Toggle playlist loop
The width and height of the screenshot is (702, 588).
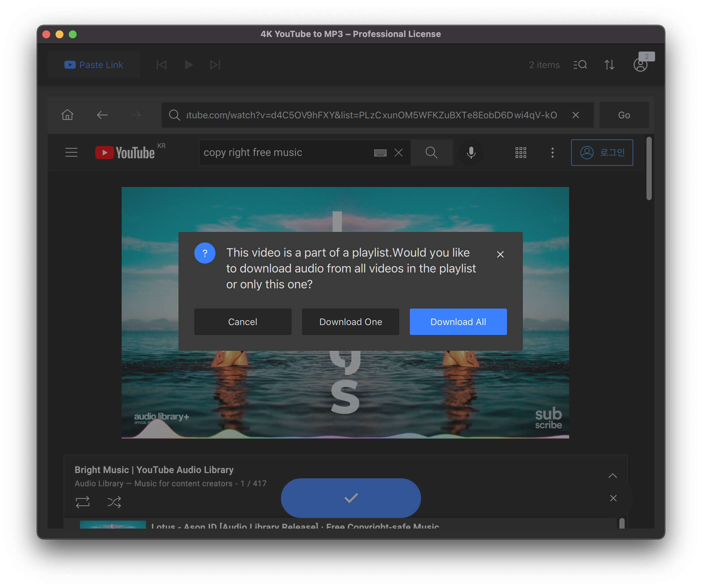click(x=83, y=502)
